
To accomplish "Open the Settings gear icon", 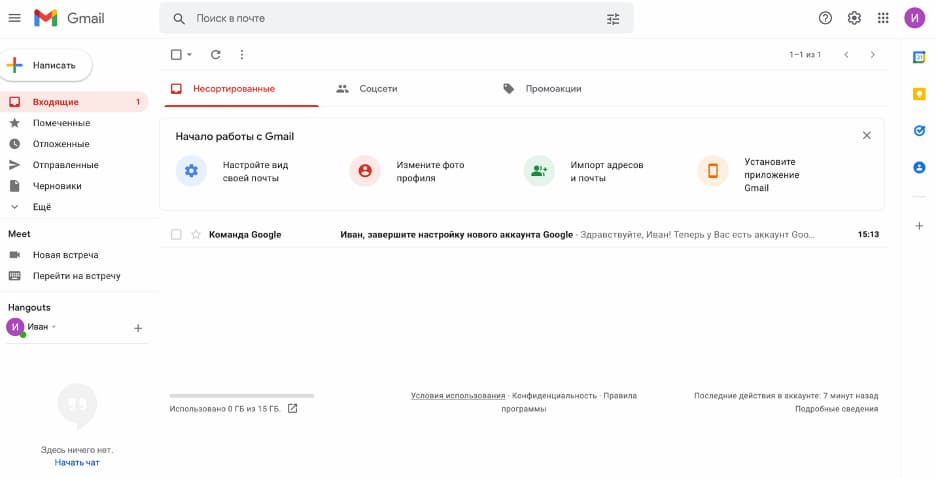I will [x=854, y=18].
